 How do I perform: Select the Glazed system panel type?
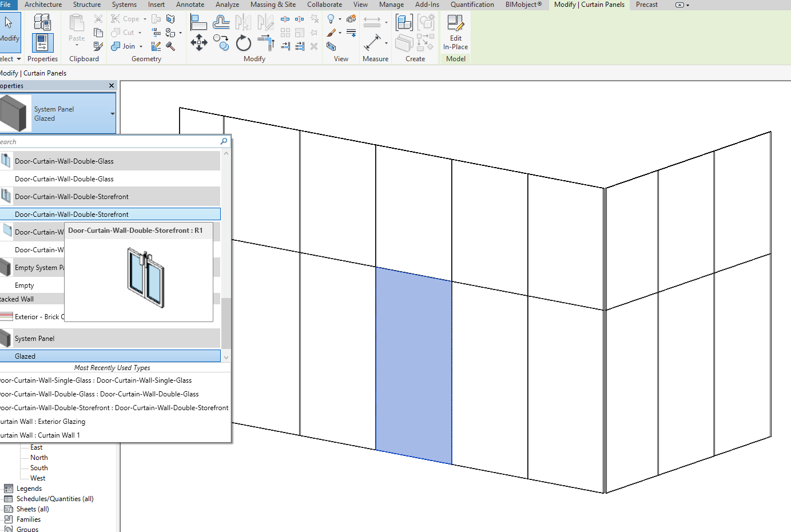coord(25,356)
